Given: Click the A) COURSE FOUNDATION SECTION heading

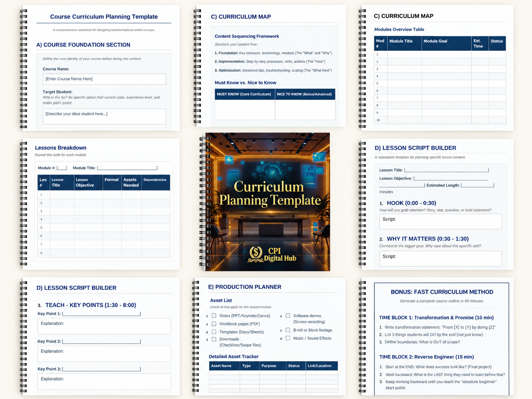Looking at the screenshot, I should (83, 45).
